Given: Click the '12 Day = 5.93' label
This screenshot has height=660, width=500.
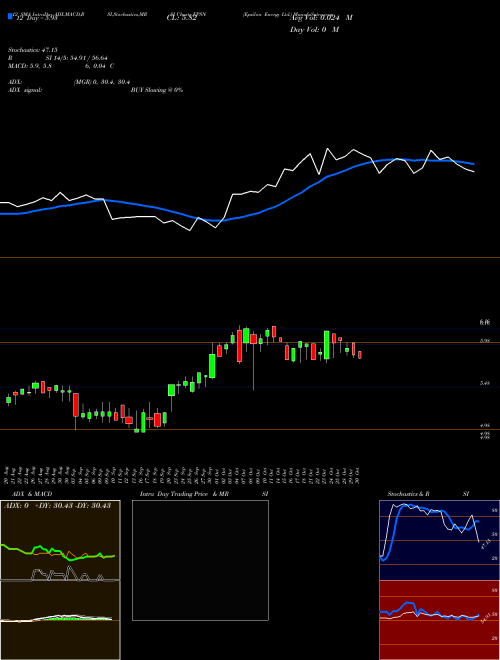Looking at the screenshot, I should tap(37, 18).
